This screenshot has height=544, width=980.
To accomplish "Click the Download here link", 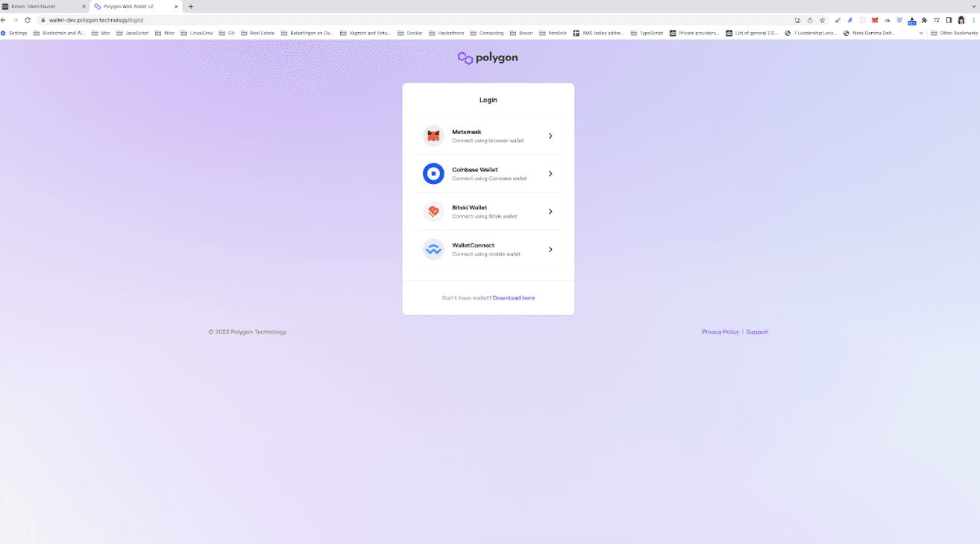I will [514, 298].
